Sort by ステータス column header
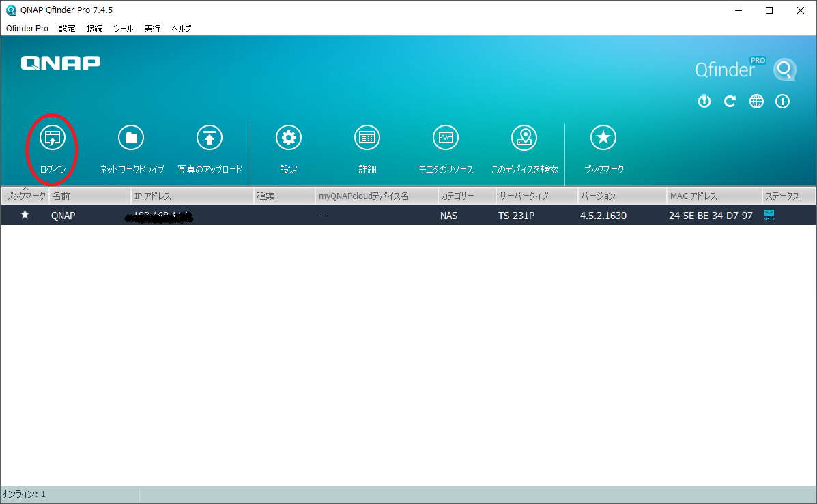This screenshot has height=504, width=817. pyautogui.click(x=788, y=196)
